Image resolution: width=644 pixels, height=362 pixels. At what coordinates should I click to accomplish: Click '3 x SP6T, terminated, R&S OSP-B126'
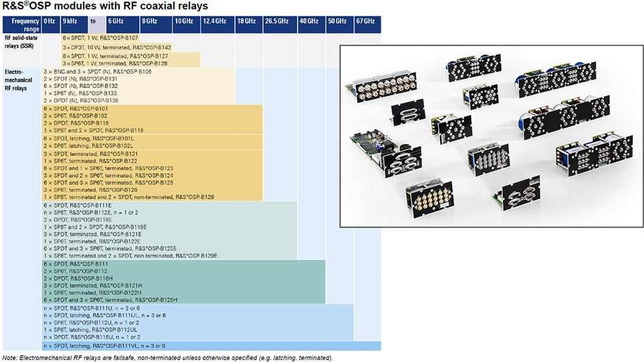pos(91,190)
